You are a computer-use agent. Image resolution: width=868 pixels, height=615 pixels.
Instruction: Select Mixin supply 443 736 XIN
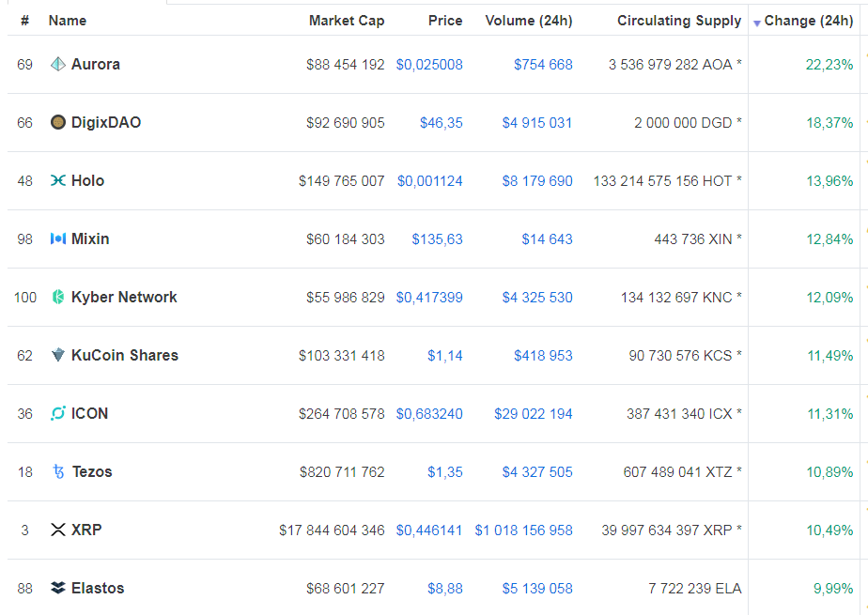[693, 238]
